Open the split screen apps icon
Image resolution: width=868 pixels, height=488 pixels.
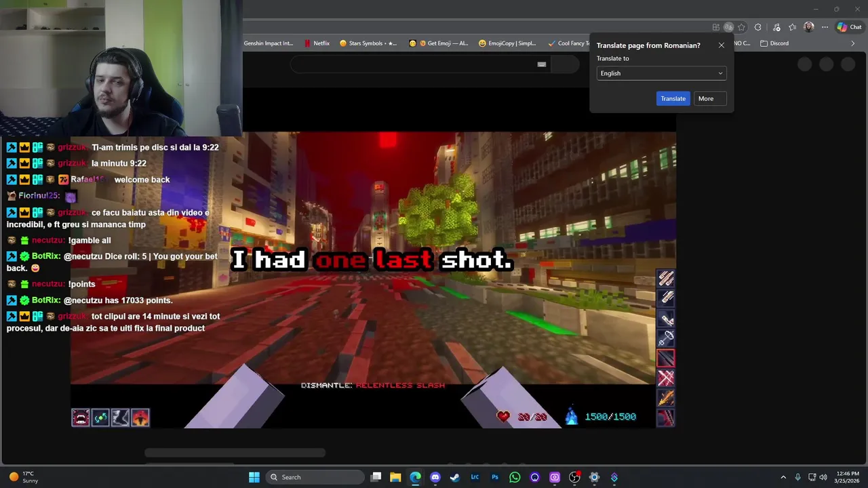click(715, 27)
